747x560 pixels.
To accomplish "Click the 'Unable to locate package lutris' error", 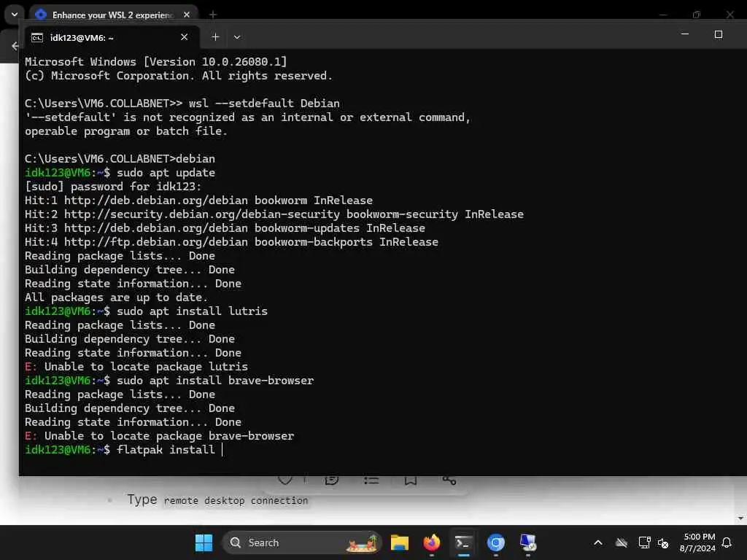I will [x=136, y=367].
